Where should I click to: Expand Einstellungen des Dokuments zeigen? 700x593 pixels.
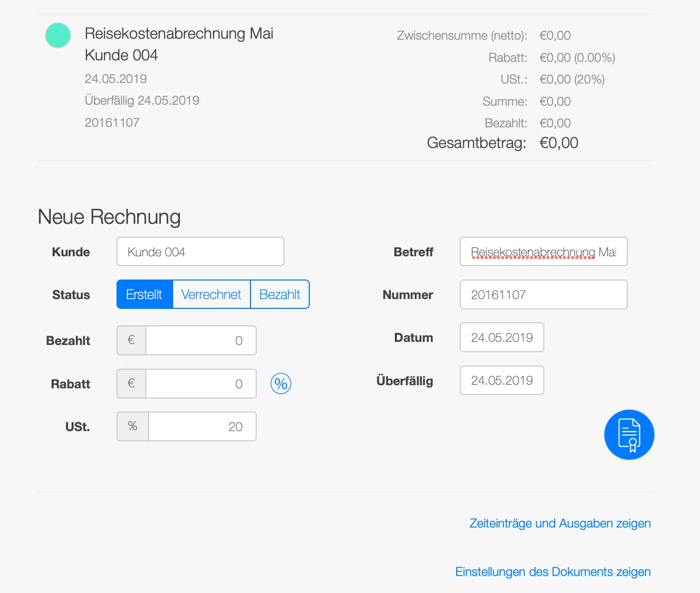[553, 572]
